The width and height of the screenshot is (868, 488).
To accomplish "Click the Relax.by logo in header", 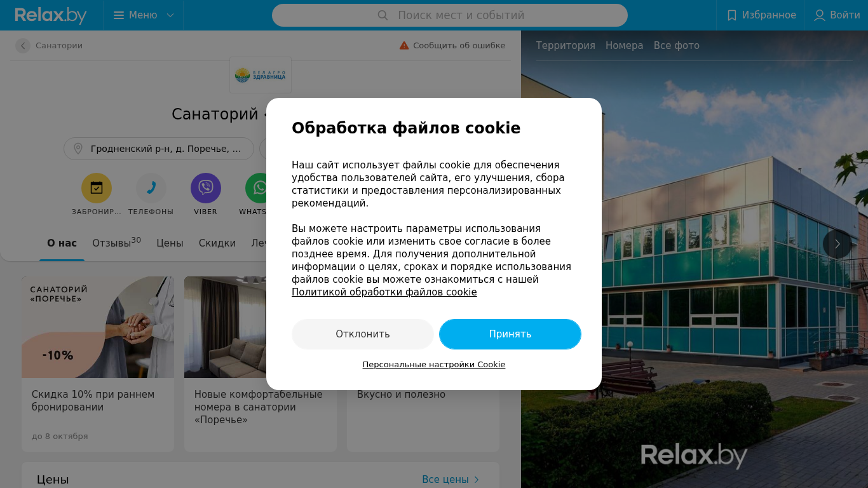I will pyautogui.click(x=51, y=15).
